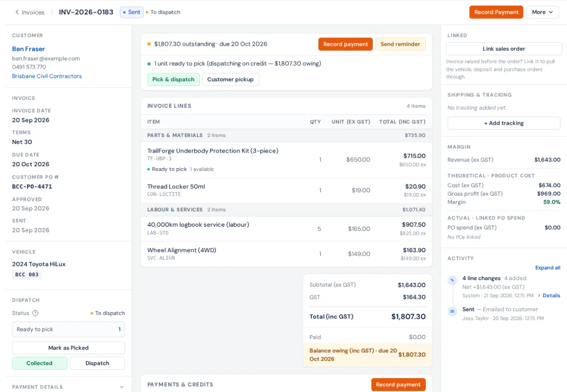
Task: Select Collected in dispatch panel
Action: click(40, 363)
